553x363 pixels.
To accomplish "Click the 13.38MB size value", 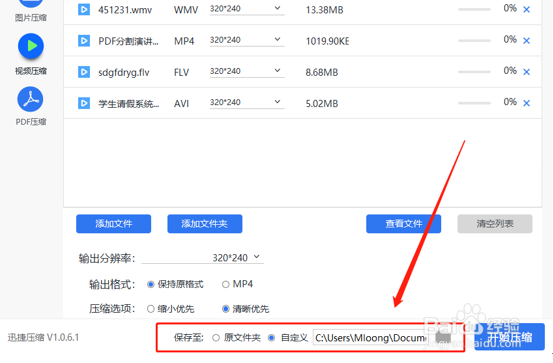I will click(x=324, y=10).
